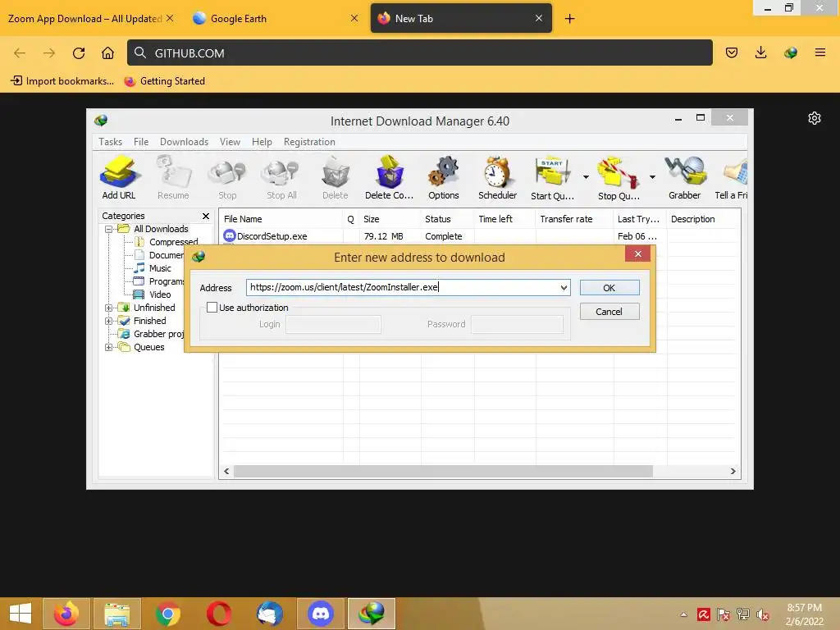This screenshot has height=630, width=840.
Task: Sort by the Status column header
Action: pyautogui.click(x=447, y=219)
